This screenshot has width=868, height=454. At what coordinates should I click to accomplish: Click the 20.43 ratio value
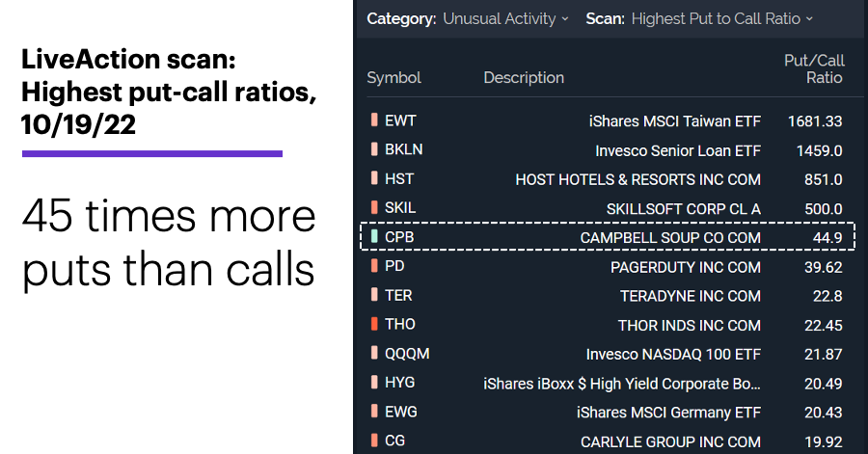point(824,413)
